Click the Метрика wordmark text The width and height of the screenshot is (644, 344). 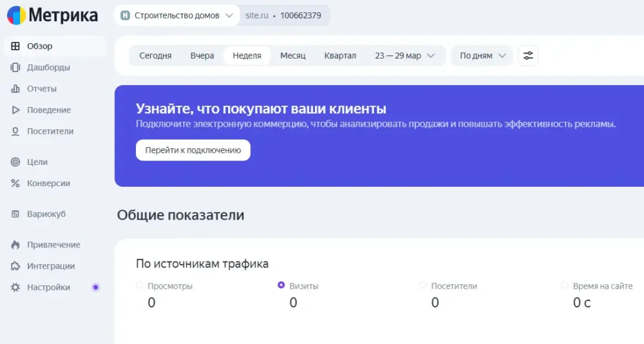(x=63, y=15)
